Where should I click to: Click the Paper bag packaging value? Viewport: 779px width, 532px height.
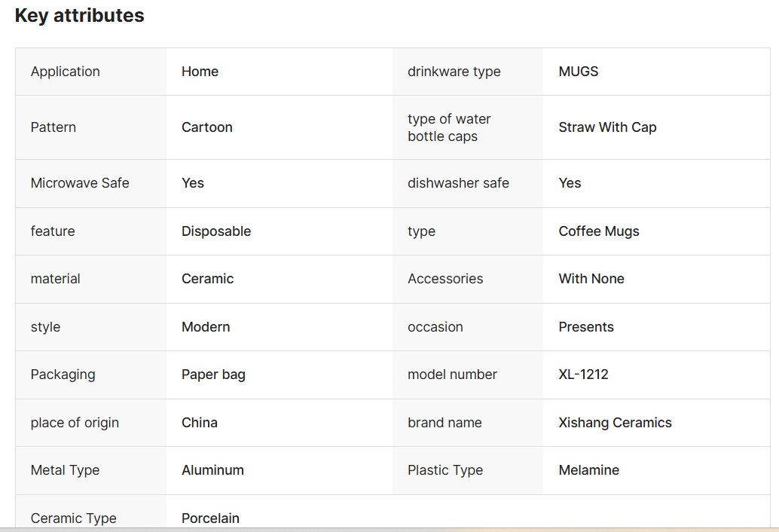[213, 375]
